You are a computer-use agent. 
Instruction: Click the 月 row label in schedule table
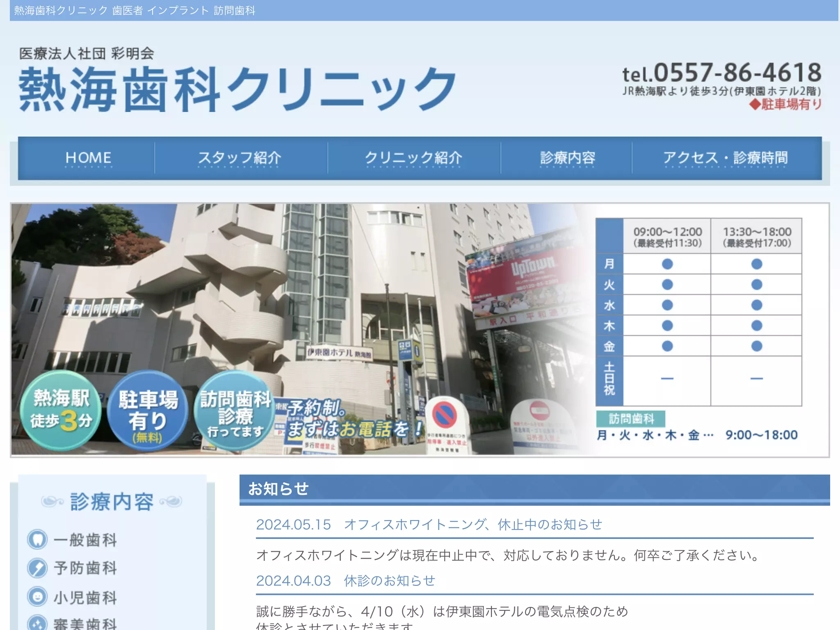pos(609,264)
